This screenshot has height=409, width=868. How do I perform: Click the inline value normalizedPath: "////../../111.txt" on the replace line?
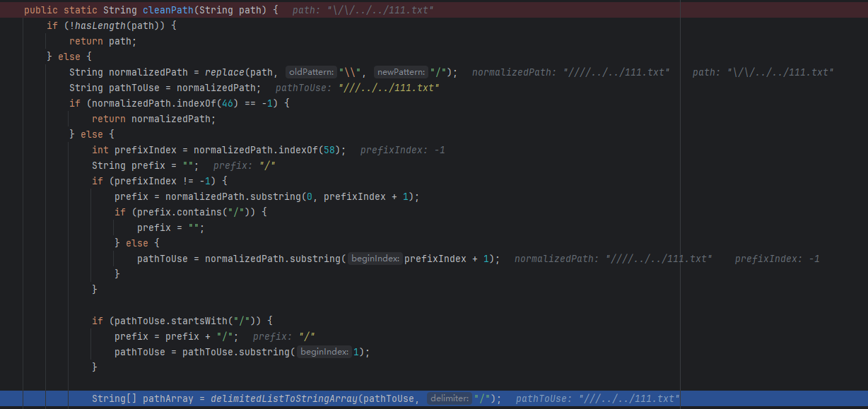point(571,72)
